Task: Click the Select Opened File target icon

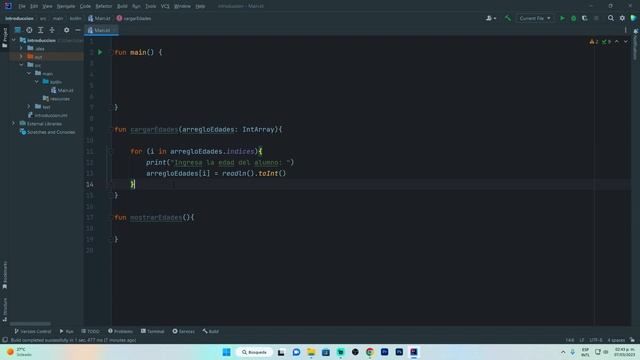Action: coord(29,30)
